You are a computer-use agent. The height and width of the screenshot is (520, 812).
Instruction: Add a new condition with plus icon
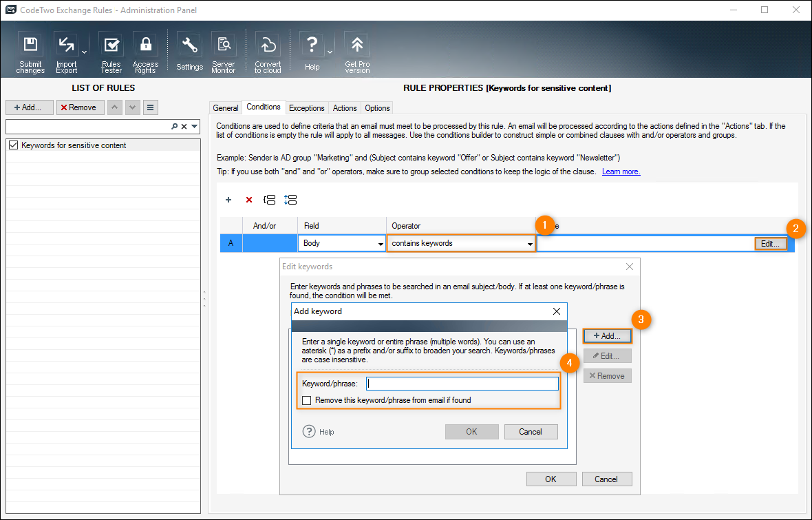(x=228, y=200)
